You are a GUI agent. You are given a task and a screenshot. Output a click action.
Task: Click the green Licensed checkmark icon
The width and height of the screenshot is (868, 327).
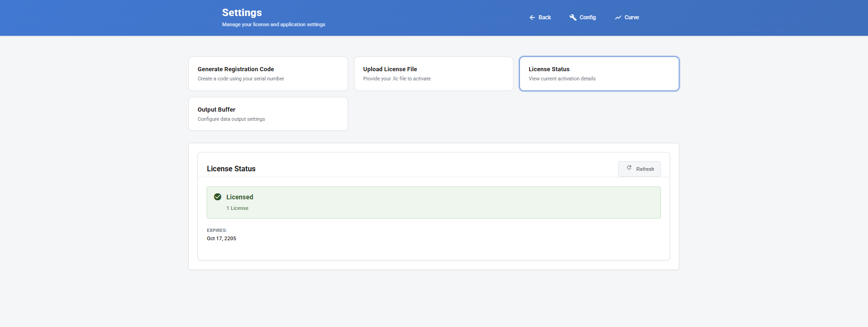[218, 197]
